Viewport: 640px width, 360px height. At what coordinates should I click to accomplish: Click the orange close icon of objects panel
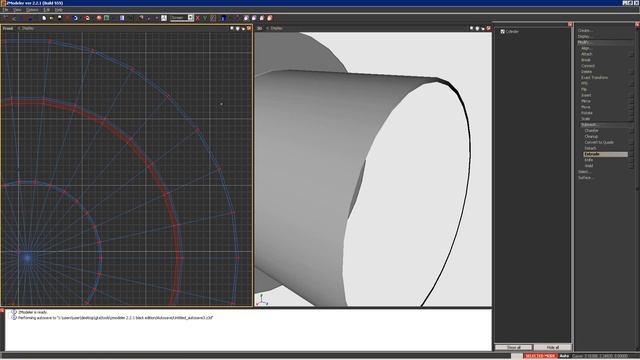coord(570,24)
